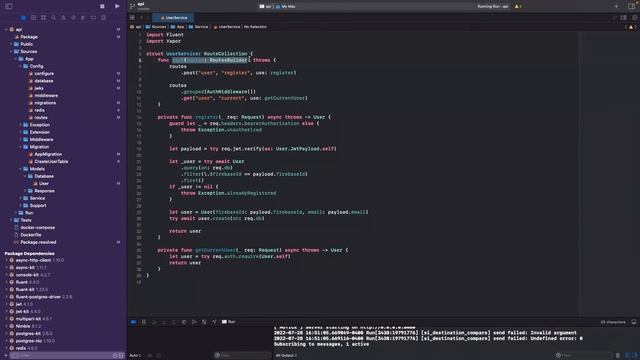Expand the Service folder
Viewport: 640px width, 360px height.
point(20,198)
